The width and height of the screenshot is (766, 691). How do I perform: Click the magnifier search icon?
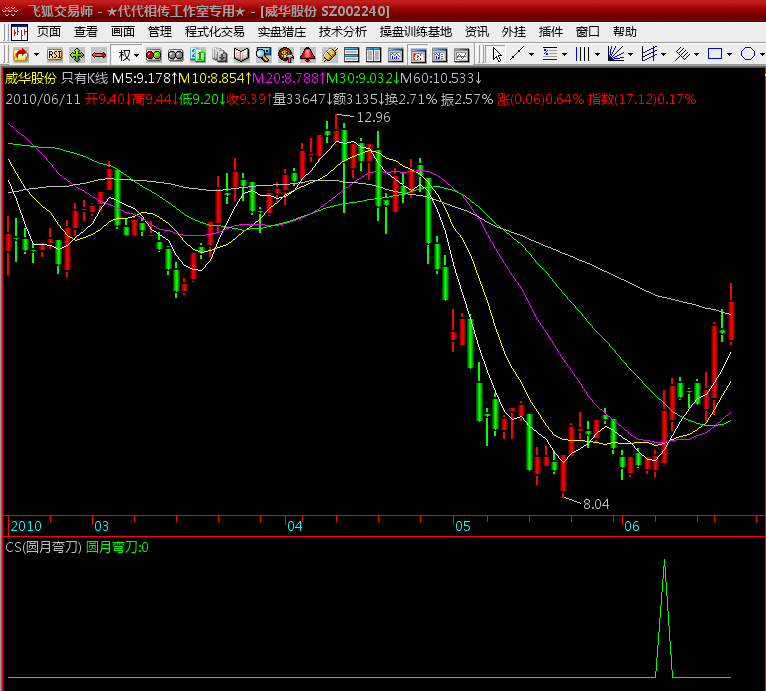coord(263,55)
